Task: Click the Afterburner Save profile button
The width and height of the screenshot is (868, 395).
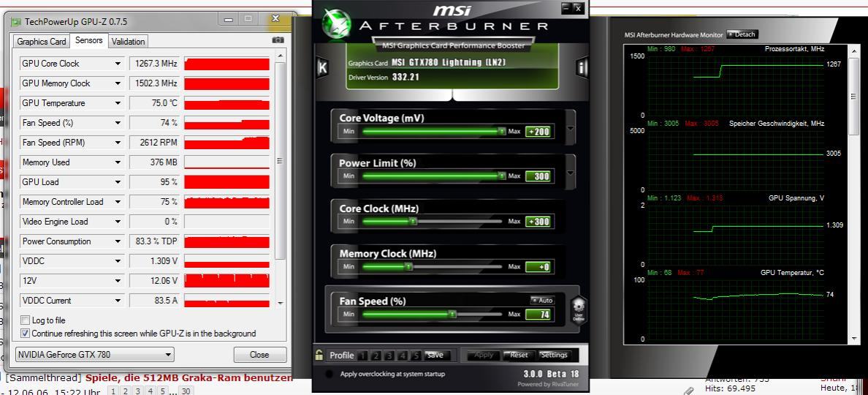Action: (435, 355)
